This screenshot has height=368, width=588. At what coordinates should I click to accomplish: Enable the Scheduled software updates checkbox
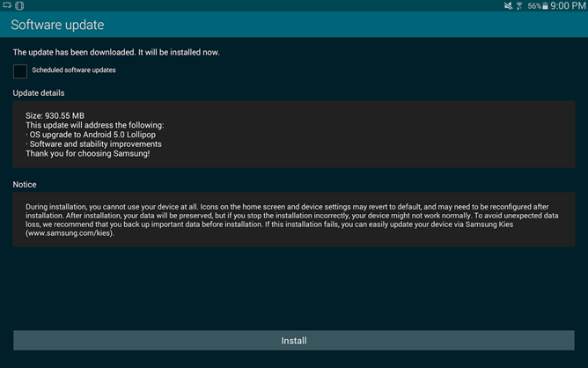pos(20,71)
